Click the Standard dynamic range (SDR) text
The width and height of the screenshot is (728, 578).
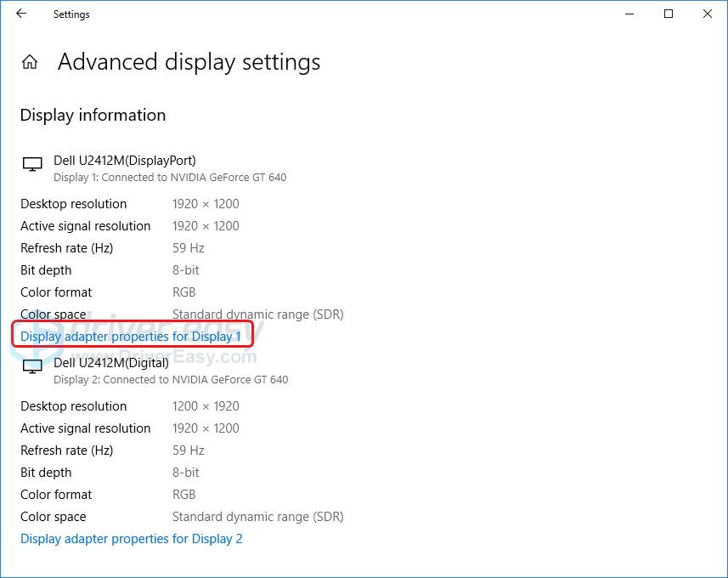point(260,314)
